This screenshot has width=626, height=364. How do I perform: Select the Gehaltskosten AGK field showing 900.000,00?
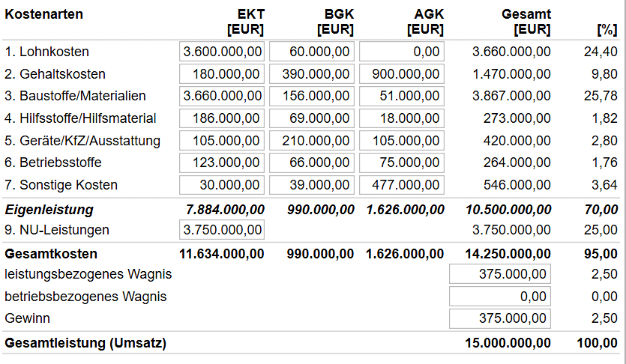pyautogui.click(x=402, y=74)
